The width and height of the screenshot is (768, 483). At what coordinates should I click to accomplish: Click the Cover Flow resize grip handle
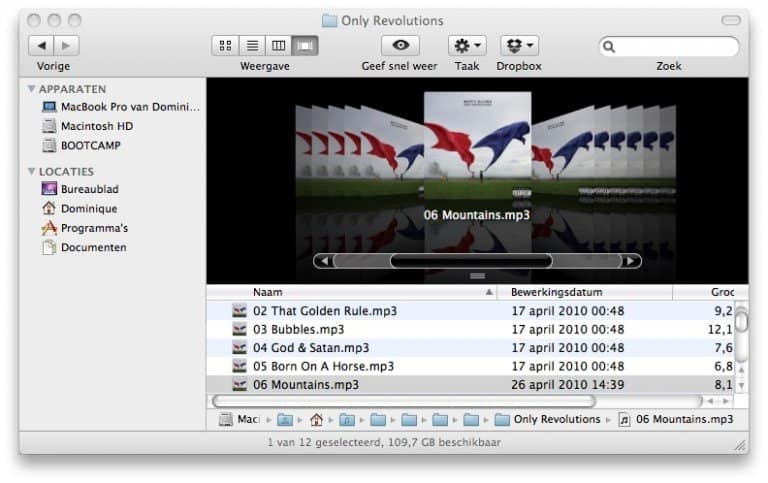[478, 276]
